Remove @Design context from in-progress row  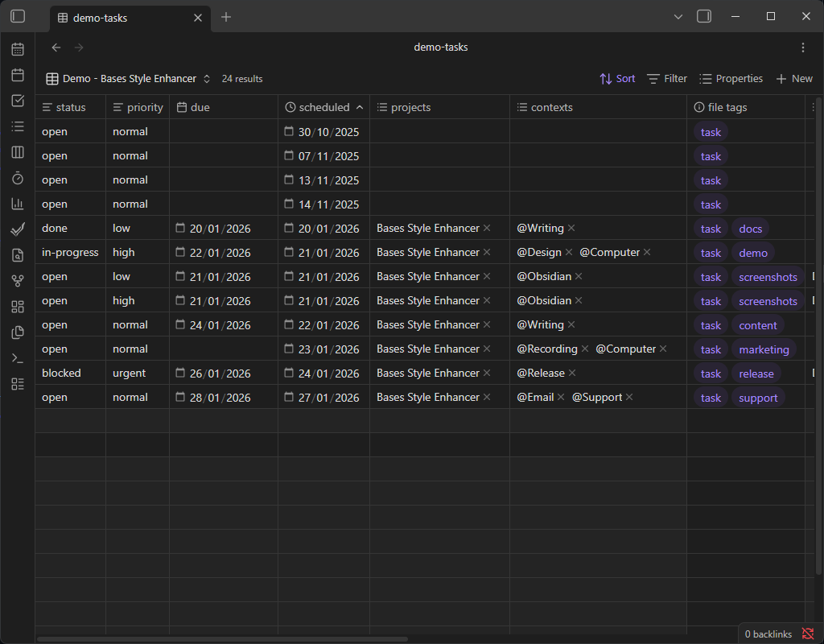pyautogui.click(x=569, y=252)
